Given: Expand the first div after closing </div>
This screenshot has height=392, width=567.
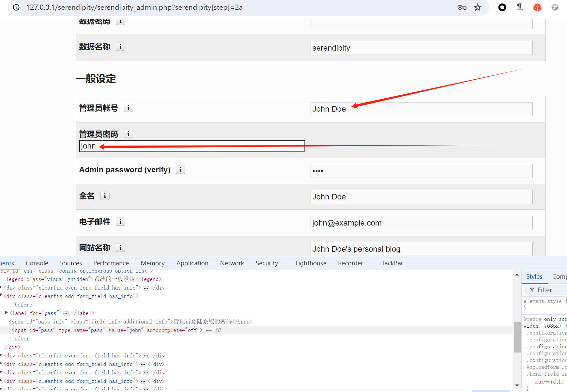Looking at the screenshot, I should tap(1, 355).
